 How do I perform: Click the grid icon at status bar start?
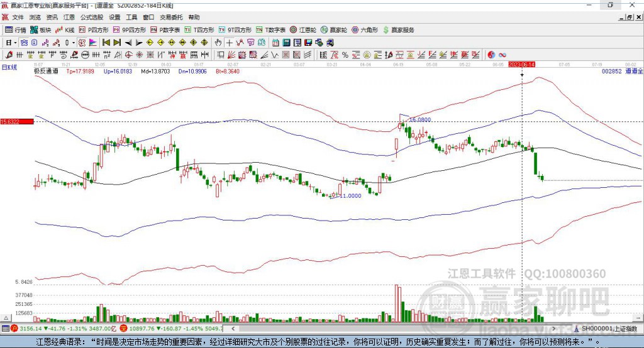5,329
